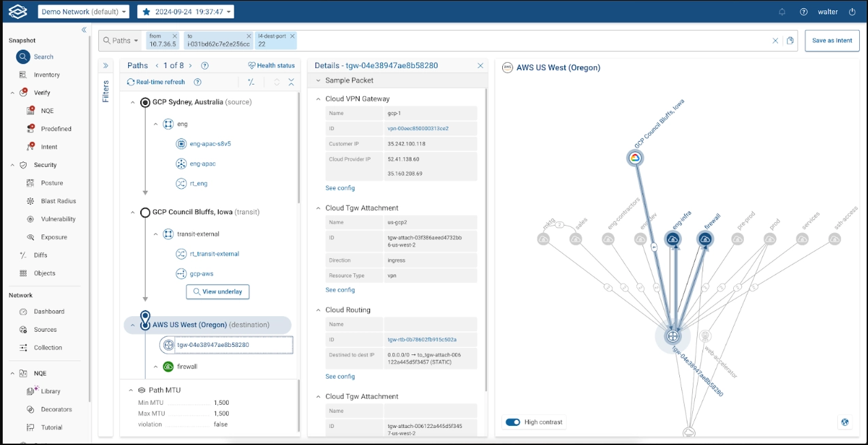Select tgw-04e38947ae8b58280 in path tree
Viewport: 868px width, 445px height.
213,345
